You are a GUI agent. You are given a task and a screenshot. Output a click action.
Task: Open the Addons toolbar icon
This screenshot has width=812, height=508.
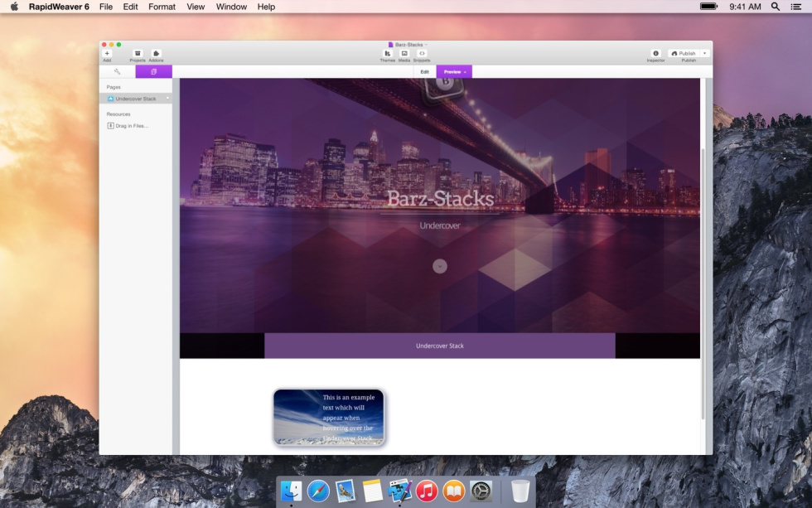coord(156,53)
